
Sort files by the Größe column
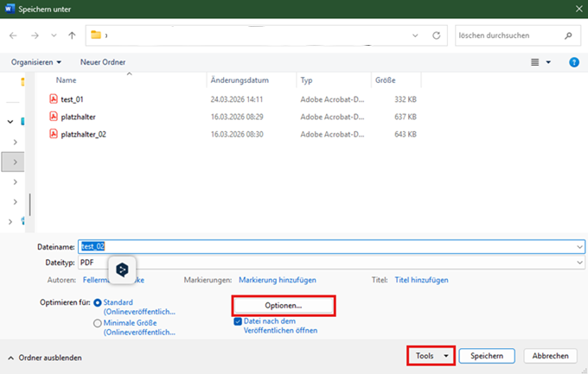point(385,80)
